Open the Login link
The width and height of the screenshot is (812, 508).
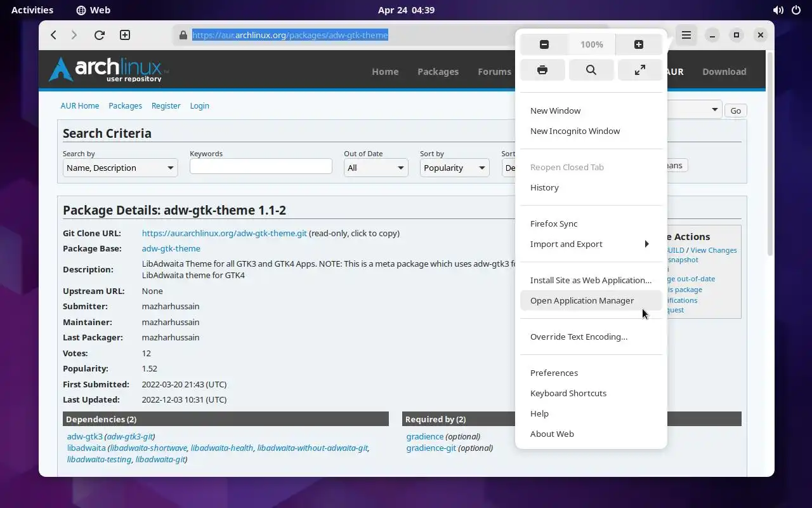coord(199,105)
